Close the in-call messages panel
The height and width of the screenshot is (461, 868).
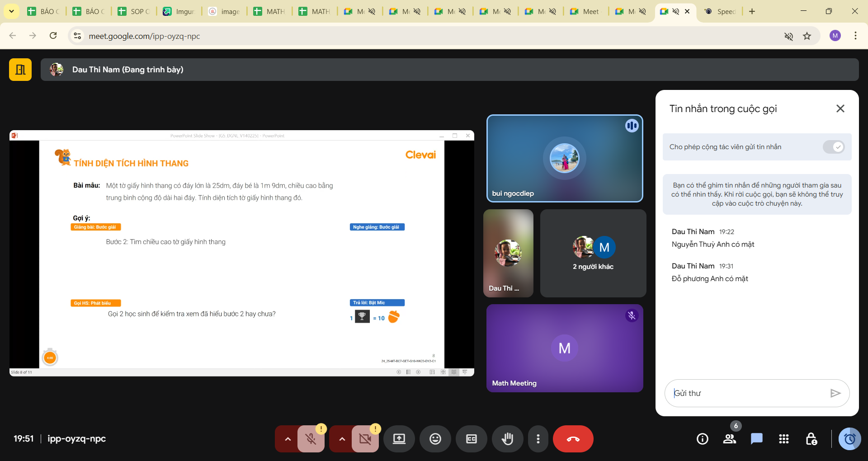(x=840, y=108)
